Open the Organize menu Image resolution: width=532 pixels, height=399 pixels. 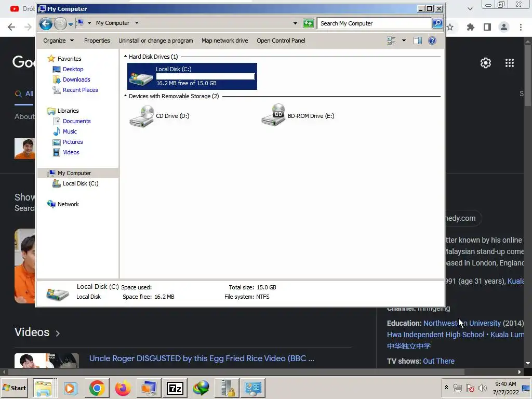coord(58,41)
